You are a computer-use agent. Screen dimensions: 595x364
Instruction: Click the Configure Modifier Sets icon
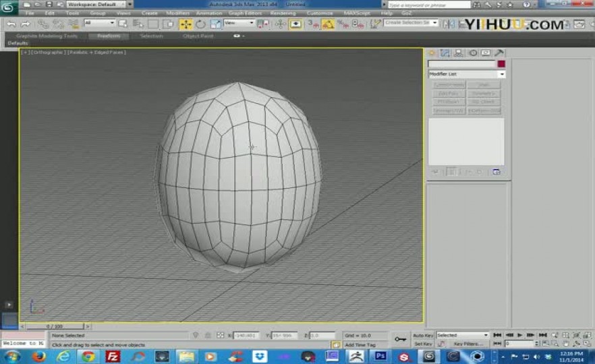(496, 172)
